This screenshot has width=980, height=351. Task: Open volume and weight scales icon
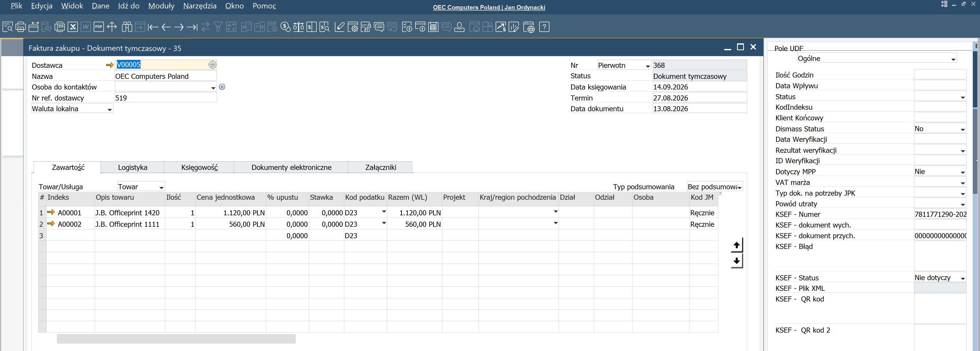pyautogui.click(x=299, y=27)
